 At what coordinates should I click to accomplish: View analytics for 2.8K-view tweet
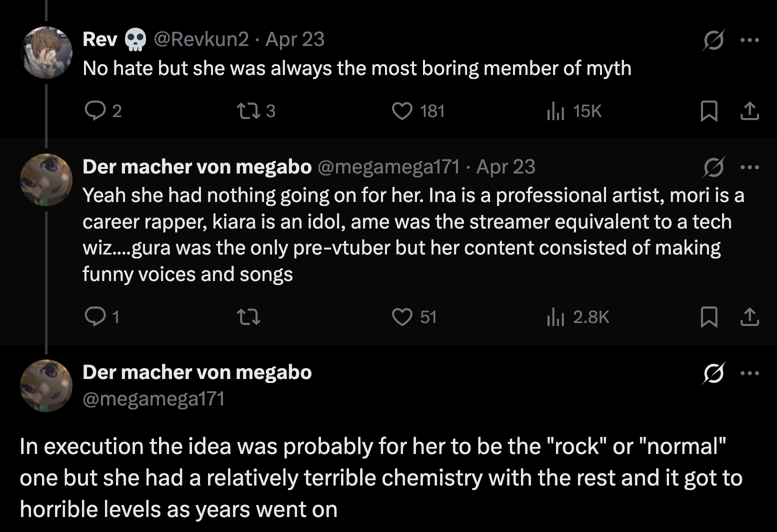click(x=555, y=317)
